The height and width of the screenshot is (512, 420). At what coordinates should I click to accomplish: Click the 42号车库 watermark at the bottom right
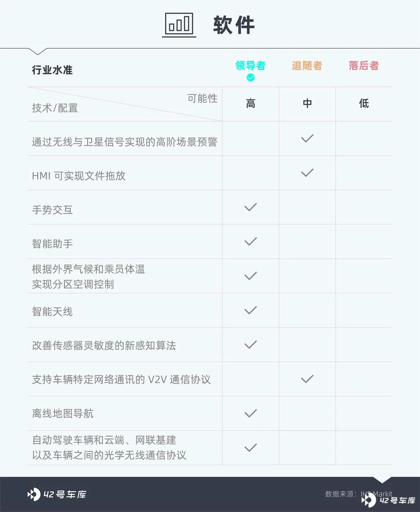[x=388, y=500]
